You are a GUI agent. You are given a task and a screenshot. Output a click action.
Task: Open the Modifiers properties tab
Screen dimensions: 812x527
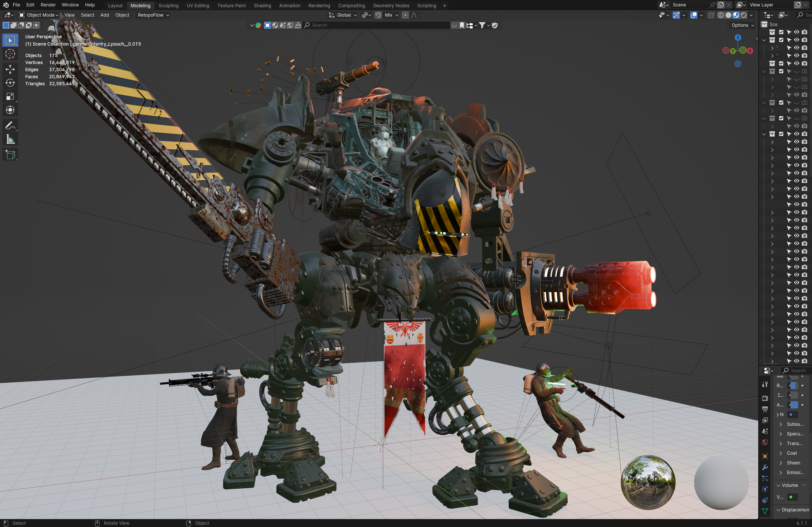point(765,467)
